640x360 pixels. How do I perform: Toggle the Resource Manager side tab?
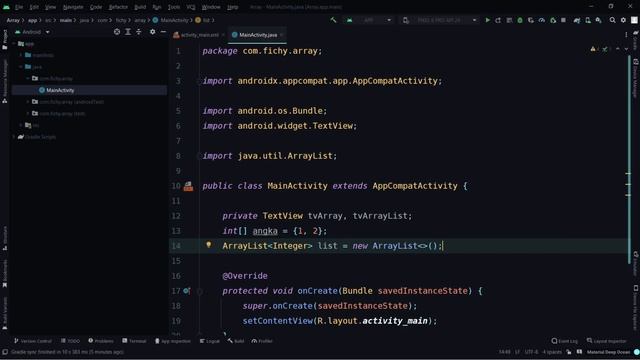(x=4, y=81)
